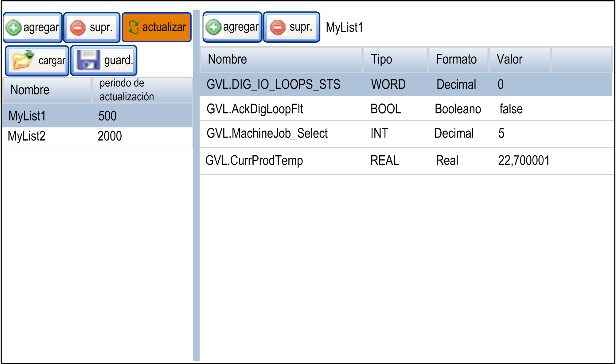The image size is (616, 364).
Task: Click the floppy disk icon on guard. button
Action: click(x=88, y=60)
